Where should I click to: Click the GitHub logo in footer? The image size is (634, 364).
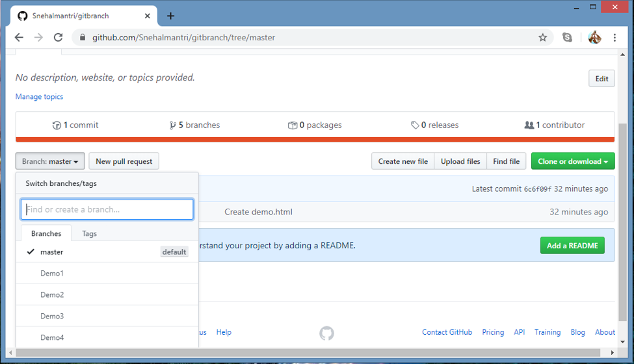coord(326,333)
